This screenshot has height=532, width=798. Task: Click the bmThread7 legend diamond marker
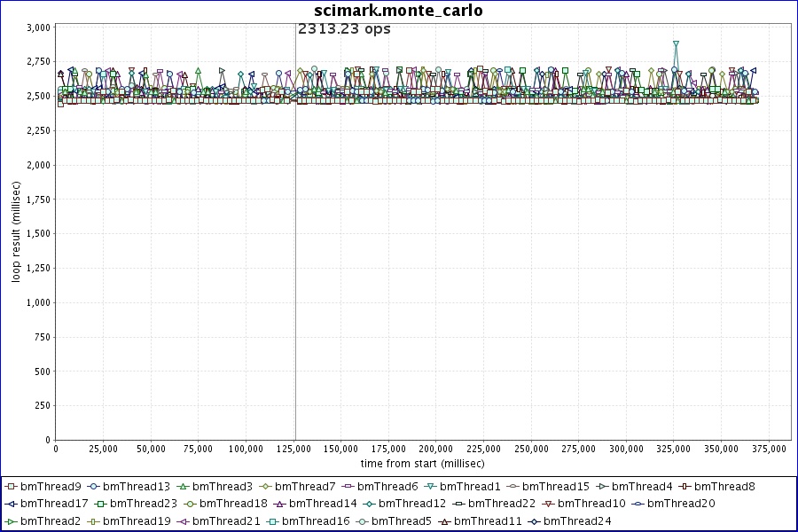(x=265, y=486)
